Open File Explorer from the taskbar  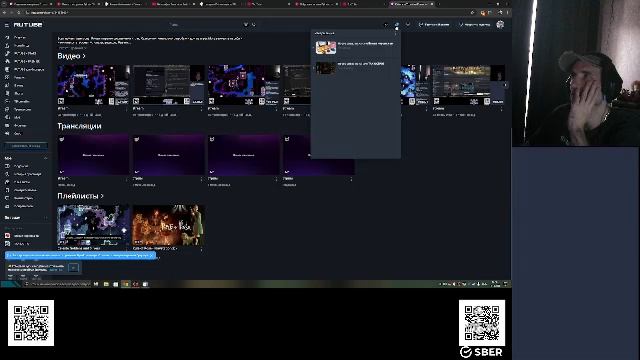click(x=106, y=284)
